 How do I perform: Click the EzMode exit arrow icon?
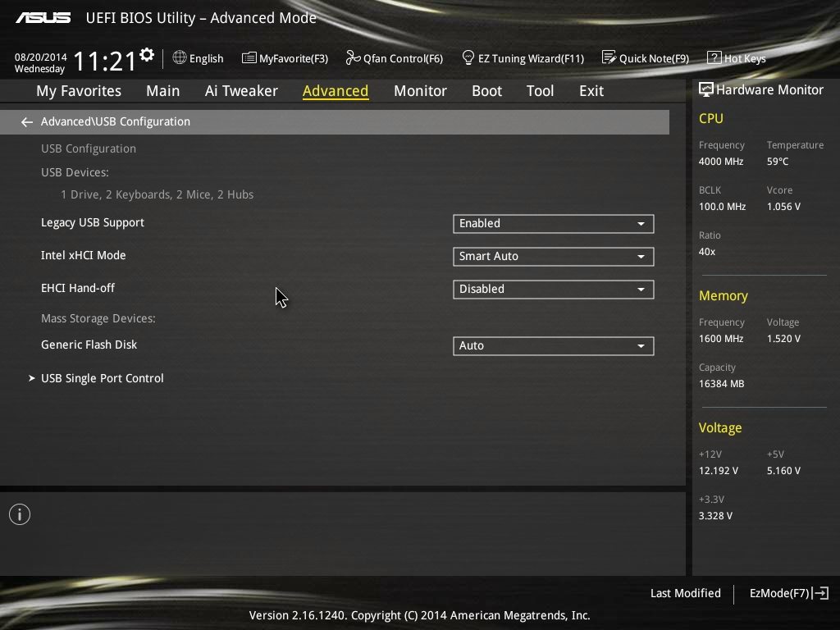(820, 593)
